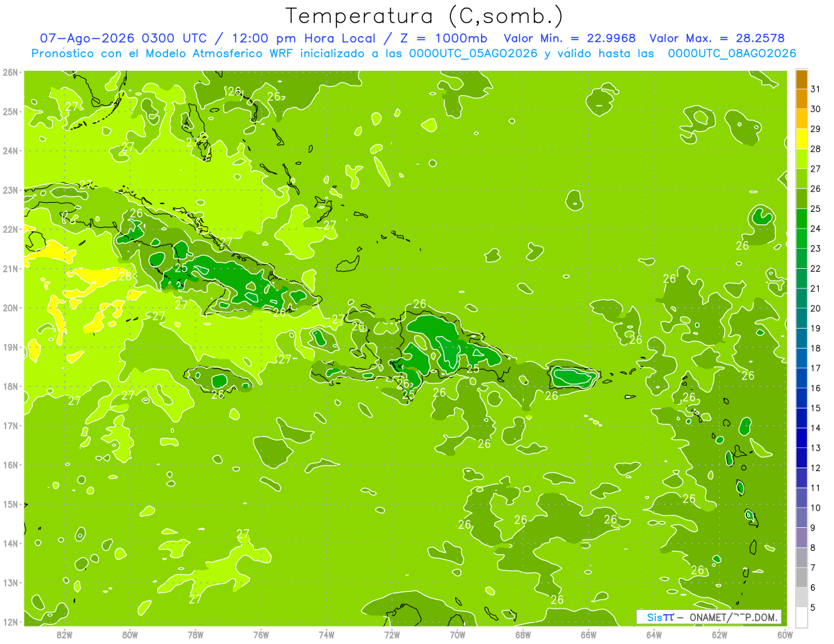Click the 76W longitude axis label
The width and height of the screenshot is (834, 644).
click(x=261, y=634)
